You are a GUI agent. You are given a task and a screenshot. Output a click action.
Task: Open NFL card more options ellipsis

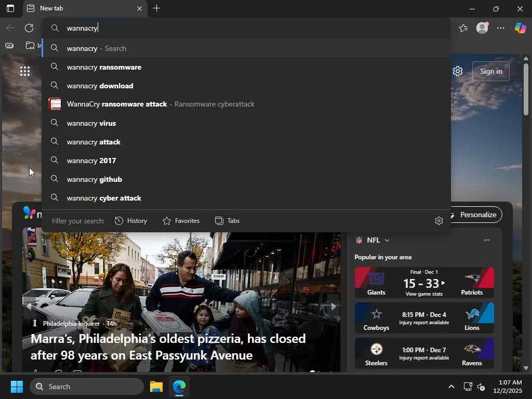(x=486, y=240)
